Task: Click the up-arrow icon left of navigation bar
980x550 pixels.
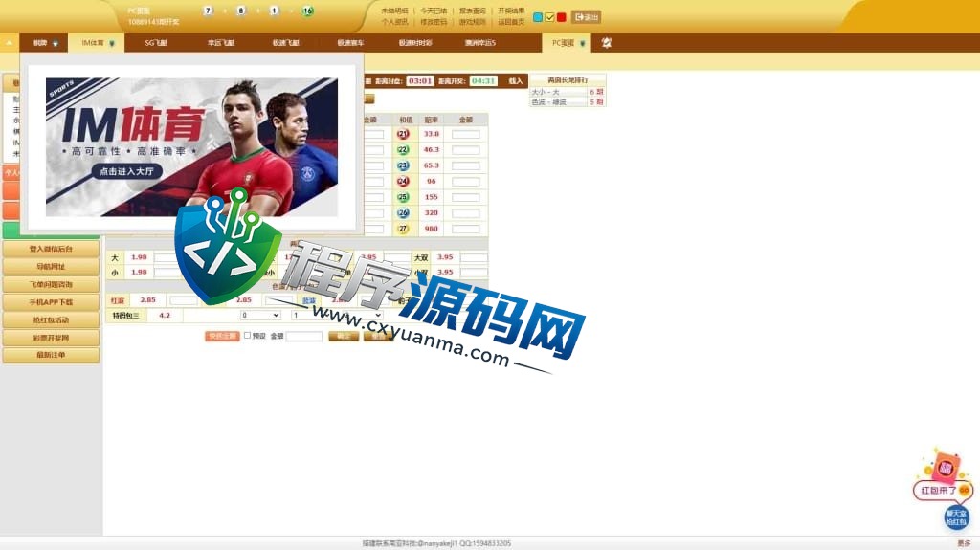Action: (x=10, y=43)
